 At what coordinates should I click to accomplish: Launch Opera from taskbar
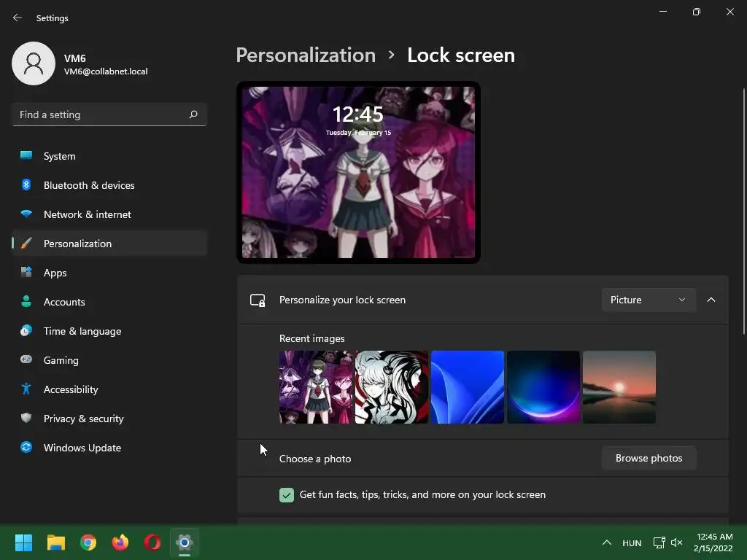[152, 542]
